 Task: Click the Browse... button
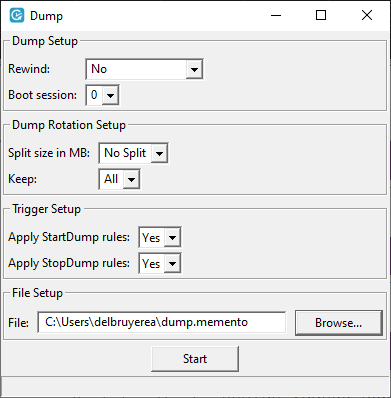(x=339, y=323)
